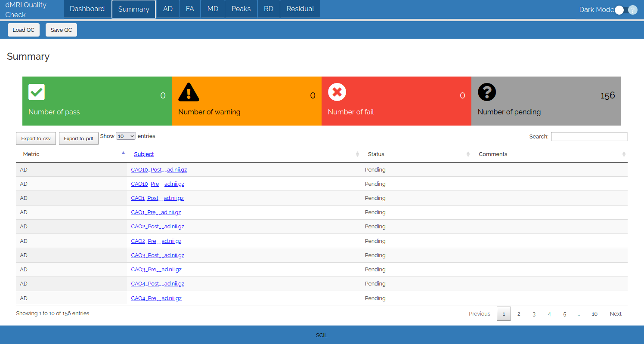Open the CAO10_Post ad.nii.gz subject link

(x=159, y=170)
